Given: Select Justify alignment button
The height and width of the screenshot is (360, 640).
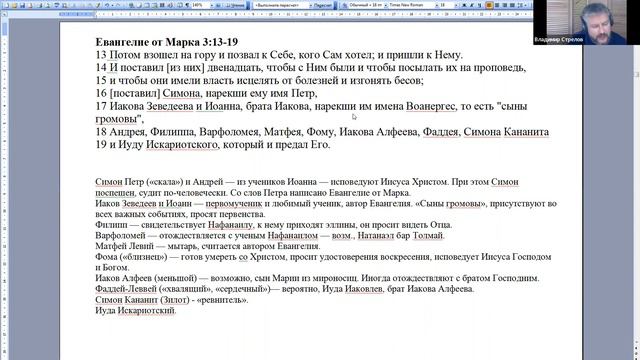Looking at the screenshot, I should pos(512,5).
